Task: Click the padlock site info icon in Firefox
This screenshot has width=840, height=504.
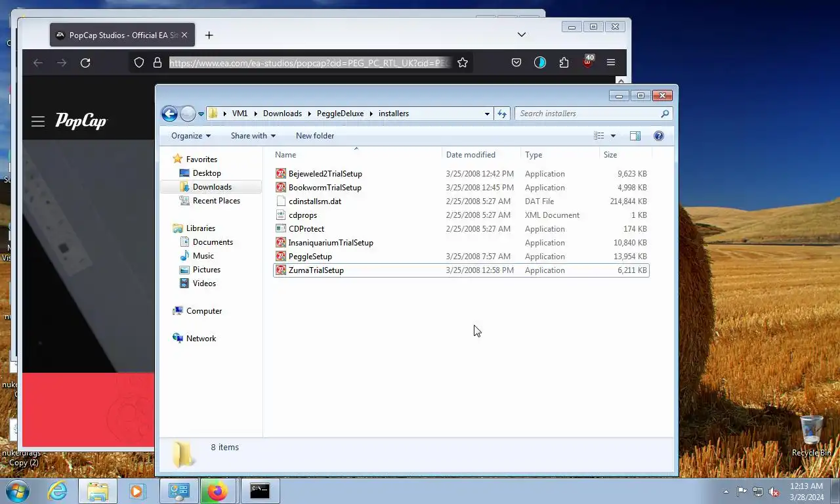Action: click(x=157, y=63)
